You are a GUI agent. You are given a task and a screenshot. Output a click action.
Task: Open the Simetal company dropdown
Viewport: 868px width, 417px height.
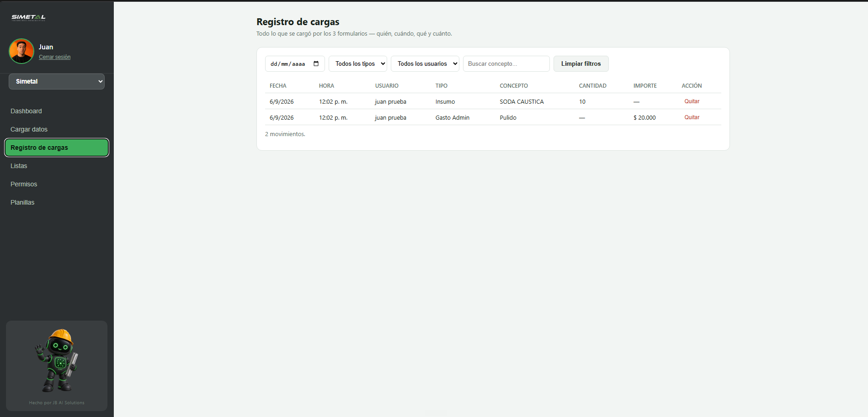[x=57, y=81]
